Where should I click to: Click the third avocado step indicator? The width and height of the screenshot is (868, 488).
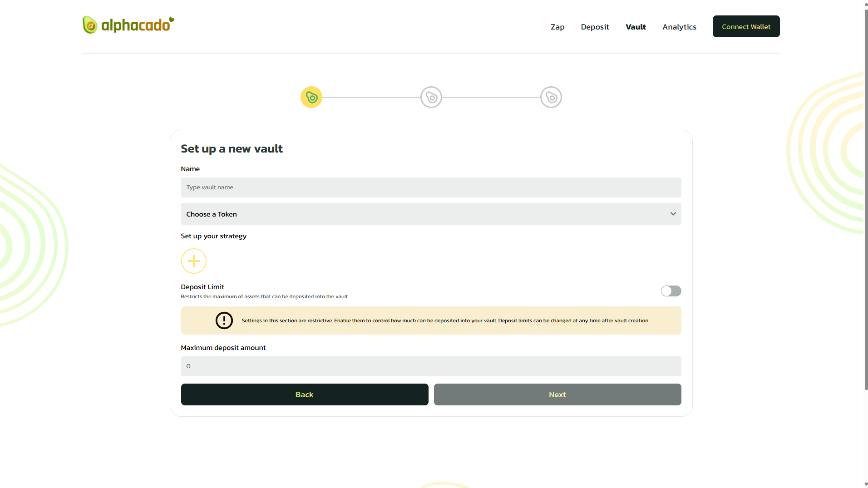[x=551, y=97]
